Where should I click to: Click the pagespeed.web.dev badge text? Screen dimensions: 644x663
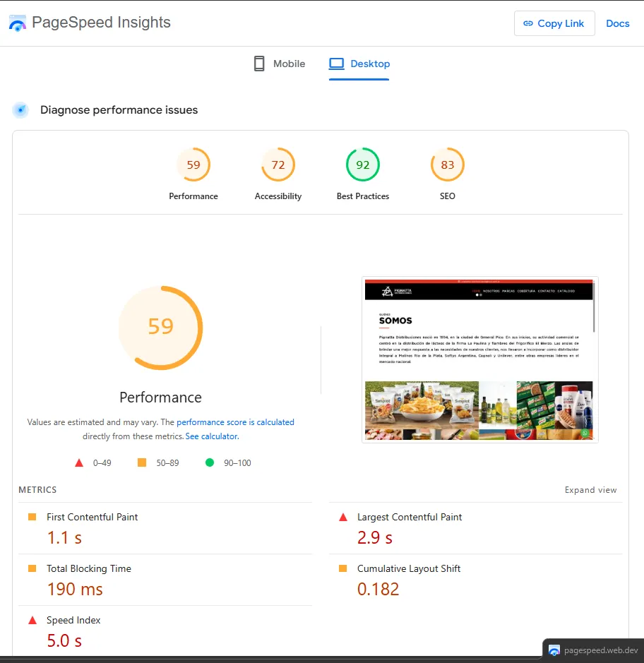coord(601,650)
